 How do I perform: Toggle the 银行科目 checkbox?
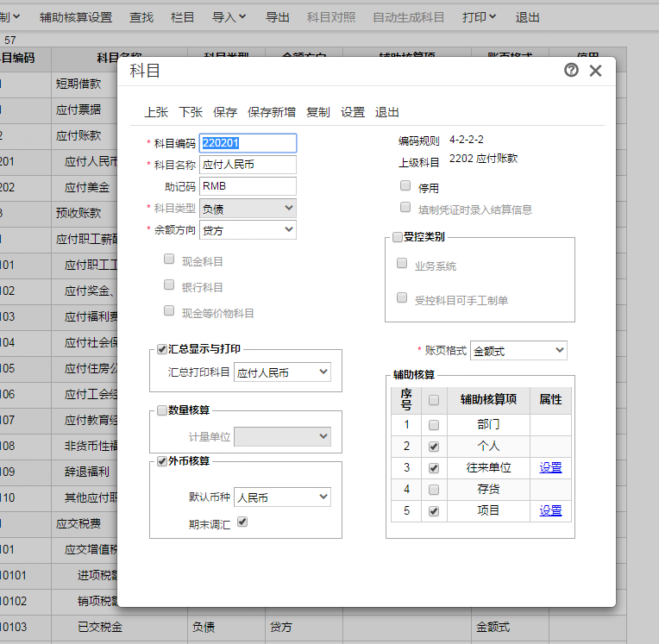click(x=169, y=284)
